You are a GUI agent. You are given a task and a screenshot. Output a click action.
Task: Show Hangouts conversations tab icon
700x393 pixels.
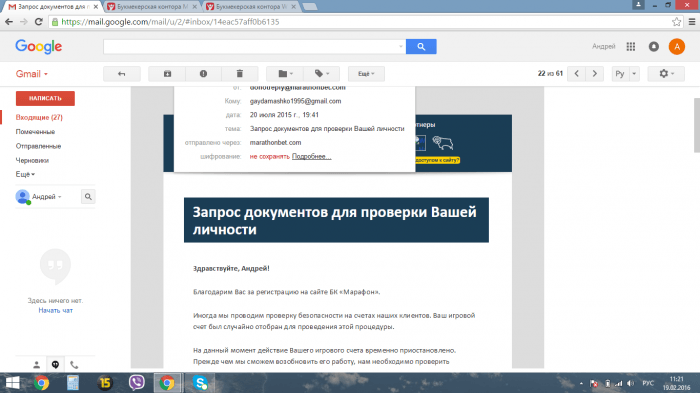coord(55,365)
